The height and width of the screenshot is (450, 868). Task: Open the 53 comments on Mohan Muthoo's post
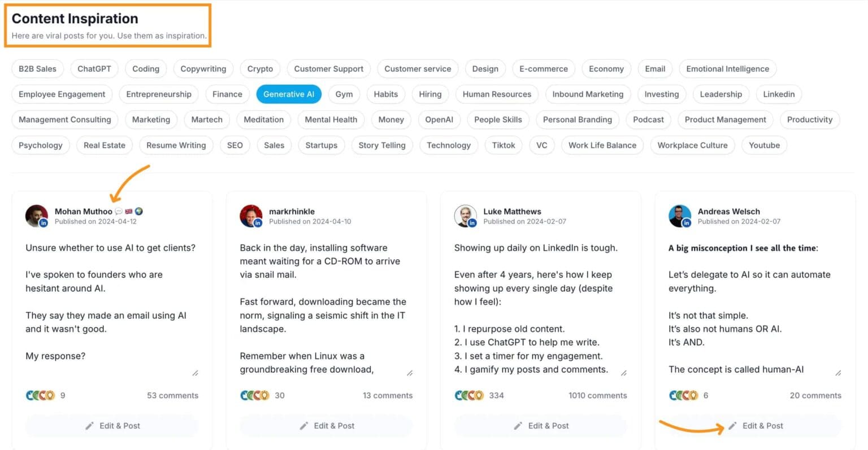[x=172, y=395]
